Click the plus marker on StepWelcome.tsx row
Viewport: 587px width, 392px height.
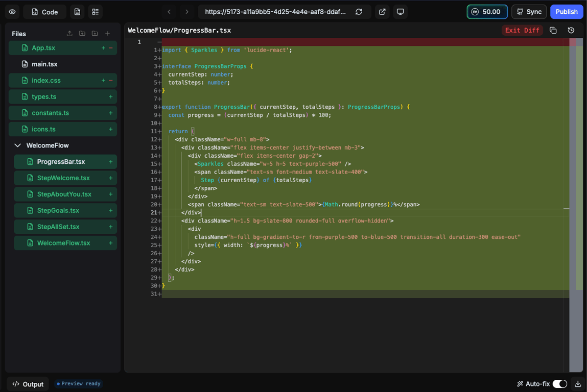coord(111,178)
